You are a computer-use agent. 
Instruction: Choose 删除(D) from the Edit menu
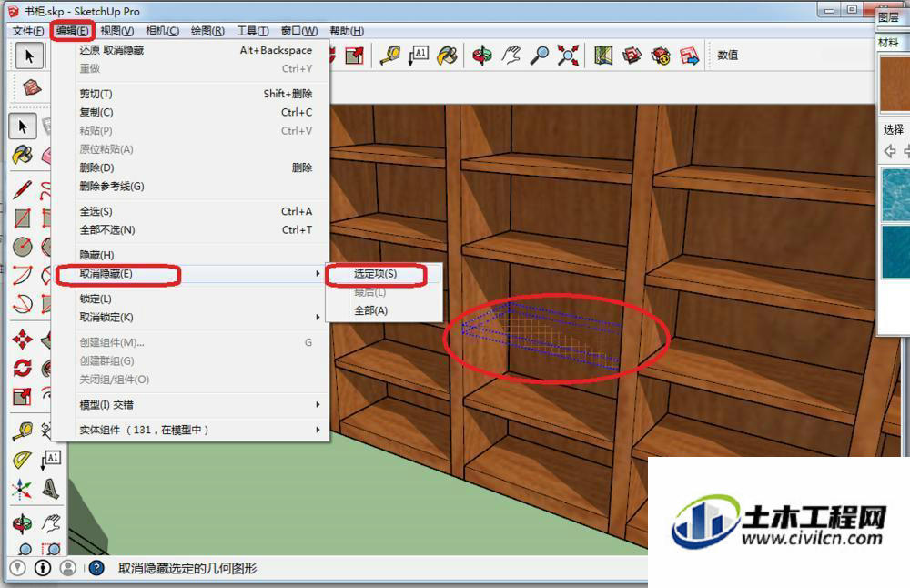[191, 167]
